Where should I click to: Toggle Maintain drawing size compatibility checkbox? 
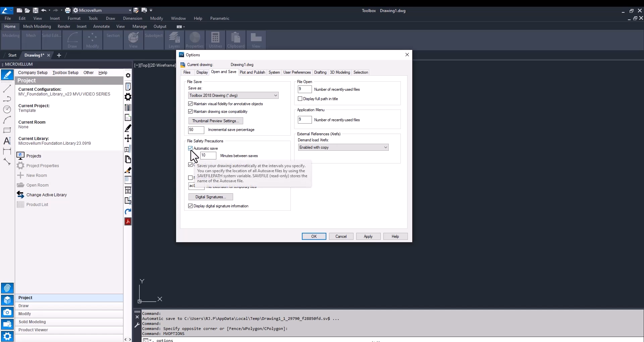(x=191, y=112)
